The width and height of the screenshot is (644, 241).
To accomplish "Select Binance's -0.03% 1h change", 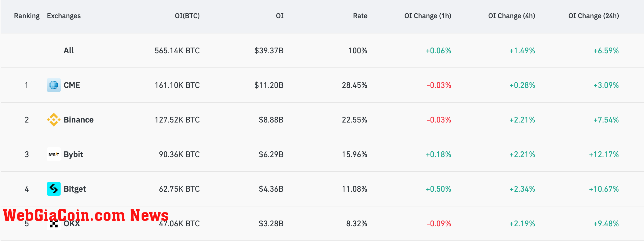I will 439,120.
